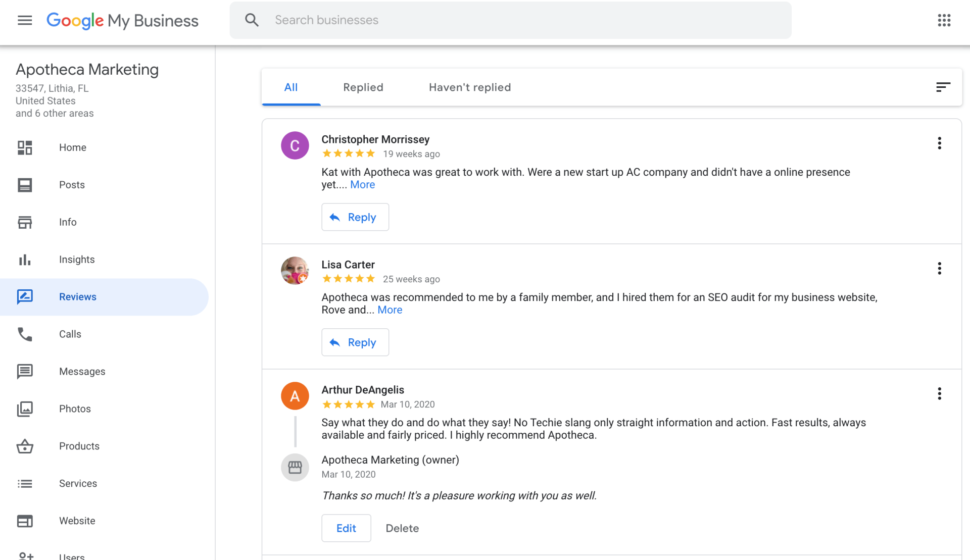This screenshot has height=560, width=970.
Task: Click Arthur DeAngelis's five-star rating
Action: coord(349,404)
